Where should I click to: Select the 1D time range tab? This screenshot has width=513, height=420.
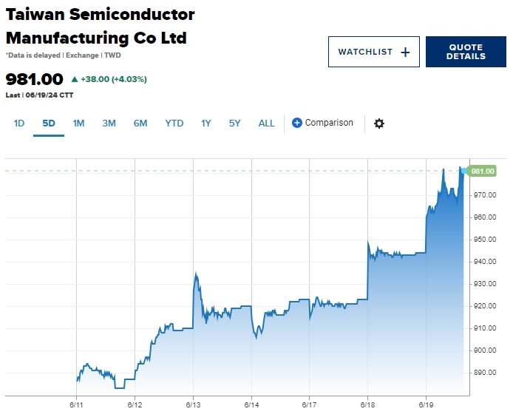[x=19, y=123]
